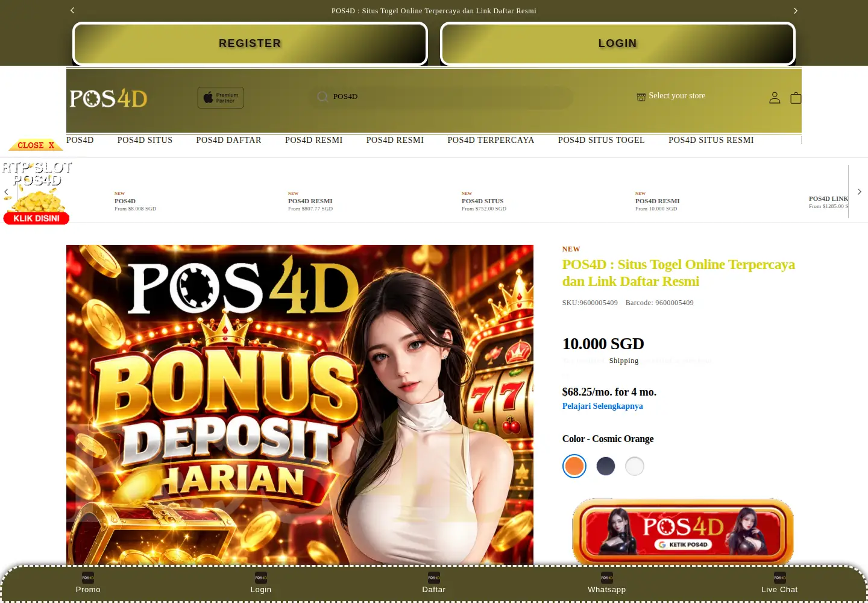Start Live Chat from the bottom bar

779,583
